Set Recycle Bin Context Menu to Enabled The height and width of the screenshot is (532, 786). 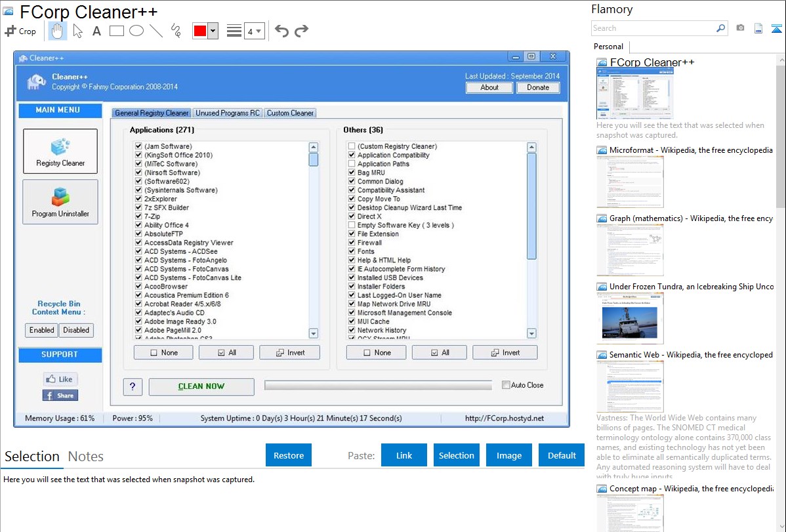pyautogui.click(x=41, y=331)
